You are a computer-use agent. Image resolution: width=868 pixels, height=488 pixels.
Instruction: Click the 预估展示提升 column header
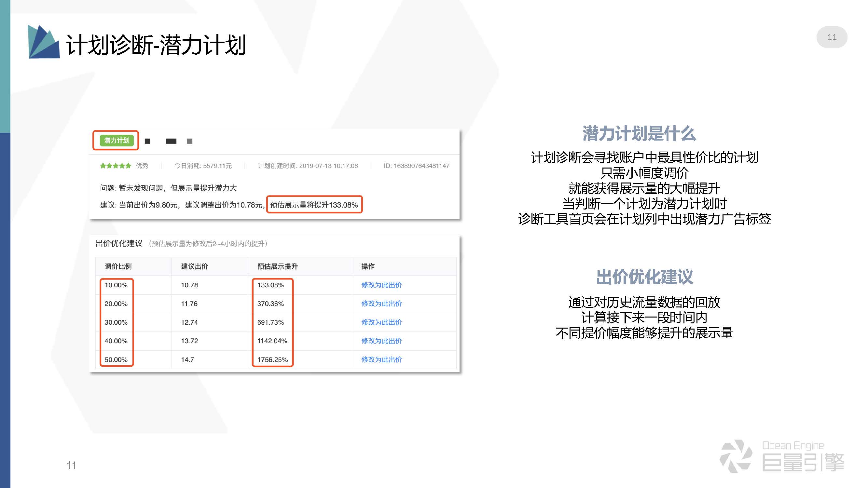click(x=277, y=266)
